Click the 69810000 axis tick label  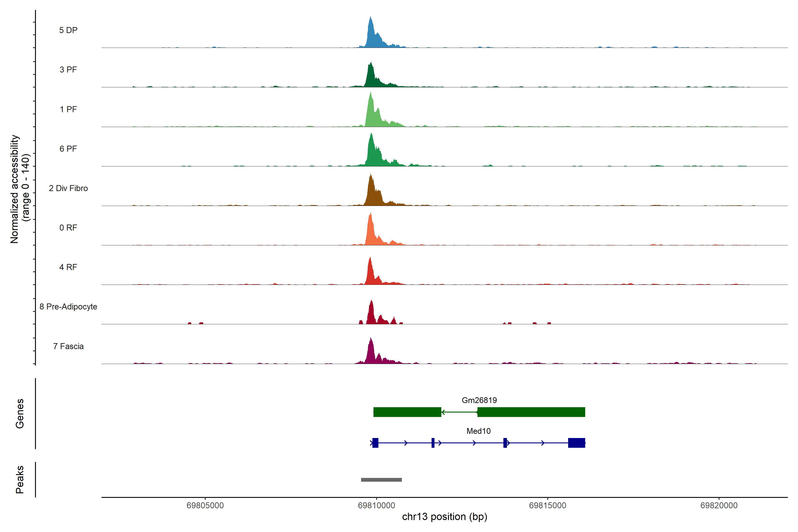coord(376,505)
